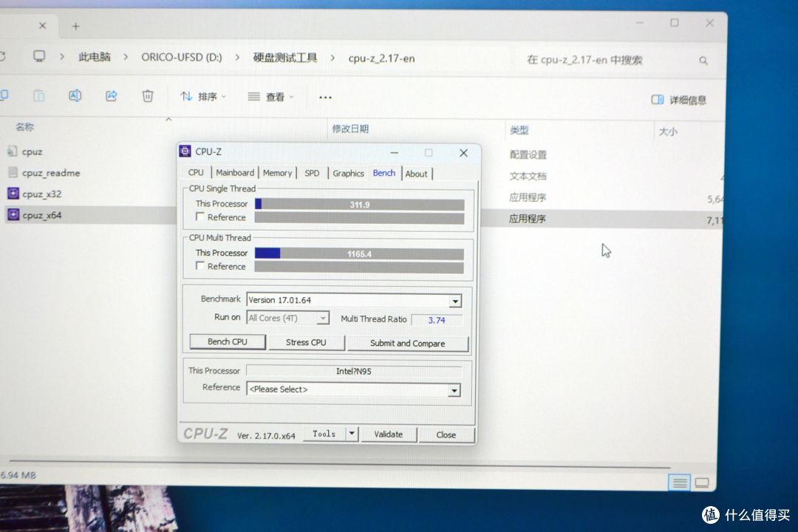This screenshot has height=532, width=798.
Task: Click the search magnifier icon
Action: 703,61
